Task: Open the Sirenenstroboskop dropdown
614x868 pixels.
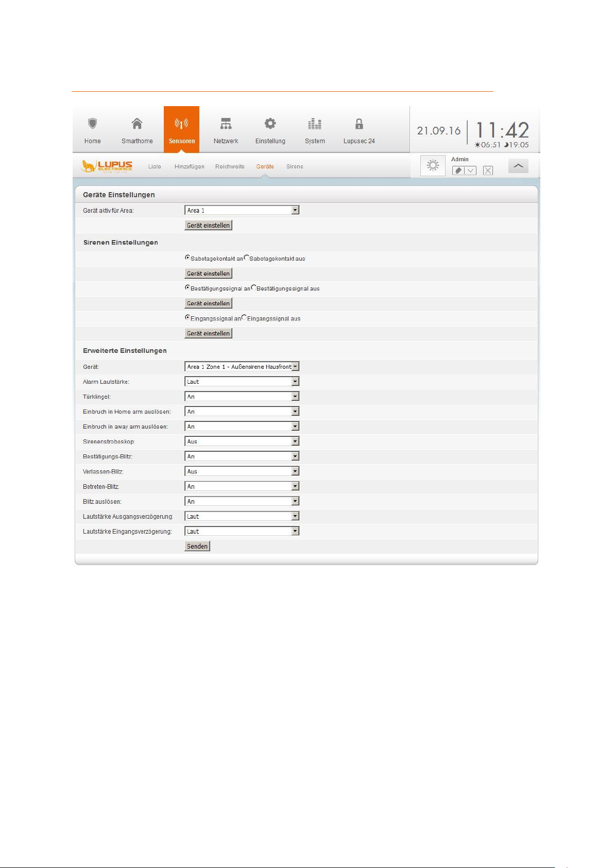Action: (242, 441)
